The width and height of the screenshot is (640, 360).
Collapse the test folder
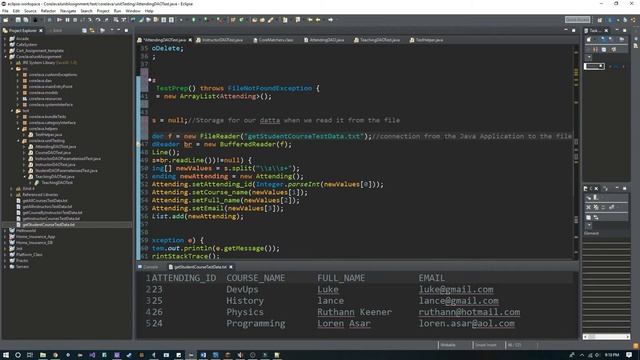click(x=11, y=111)
